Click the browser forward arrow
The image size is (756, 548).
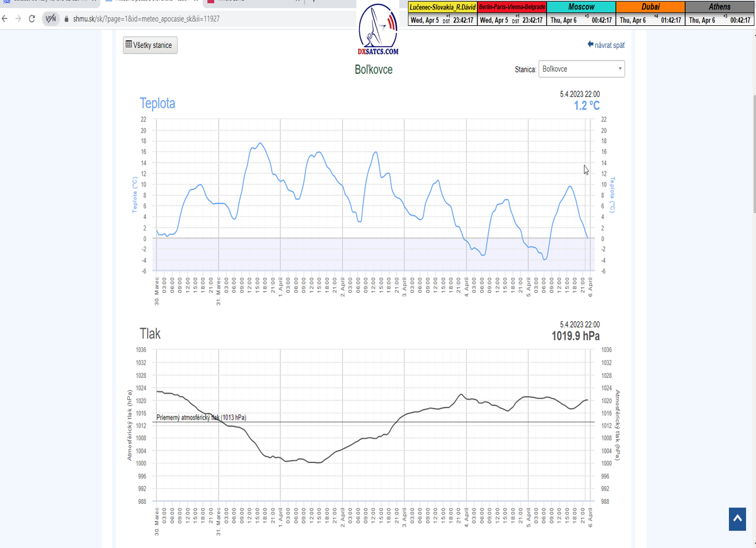pyautogui.click(x=19, y=19)
